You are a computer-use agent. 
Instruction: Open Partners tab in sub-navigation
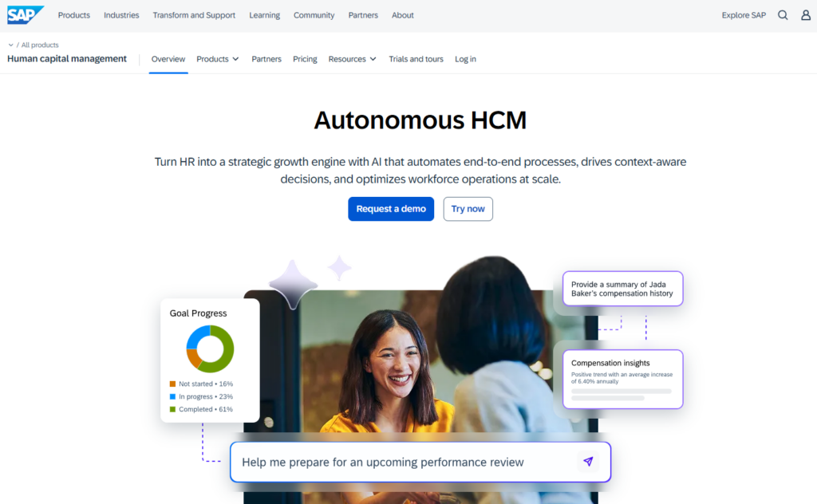[266, 59]
